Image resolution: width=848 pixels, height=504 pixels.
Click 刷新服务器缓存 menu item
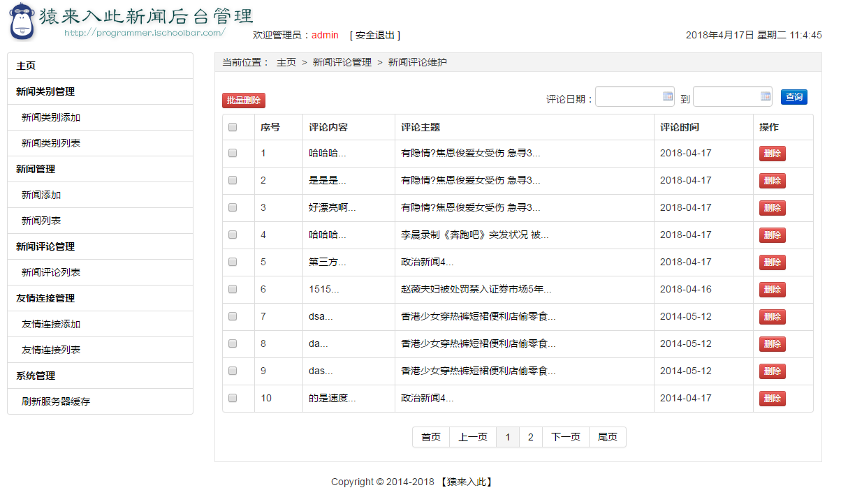[x=100, y=401]
